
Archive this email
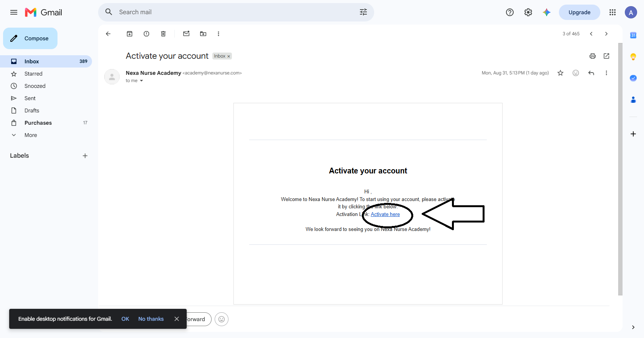coord(130,34)
